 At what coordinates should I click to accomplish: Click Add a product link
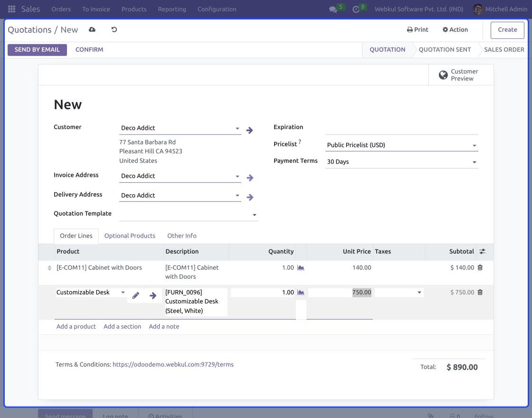[x=76, y=326]
